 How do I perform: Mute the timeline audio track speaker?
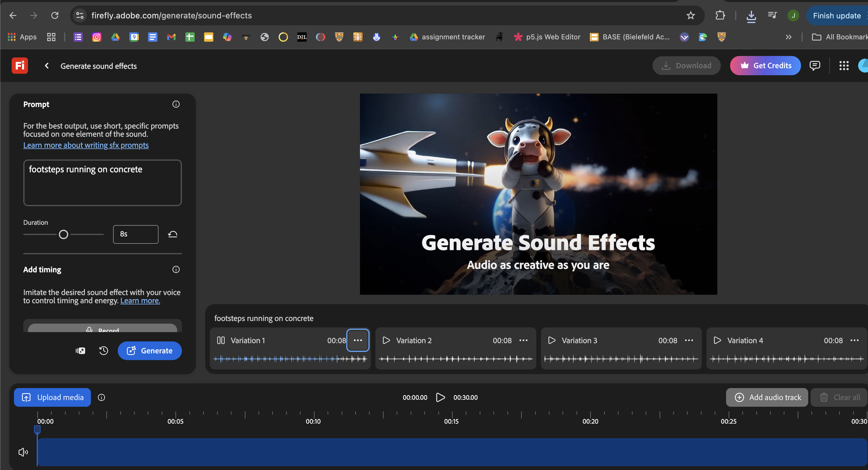[23, 452]
